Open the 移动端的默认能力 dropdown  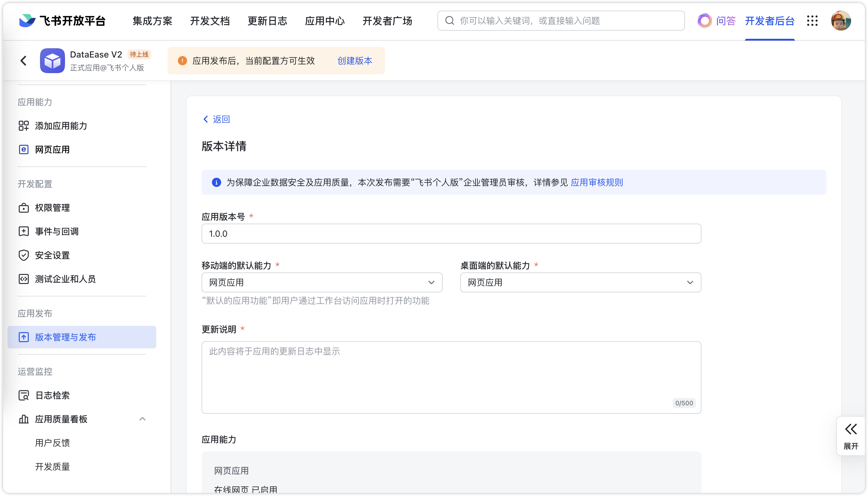pos(322,282)
